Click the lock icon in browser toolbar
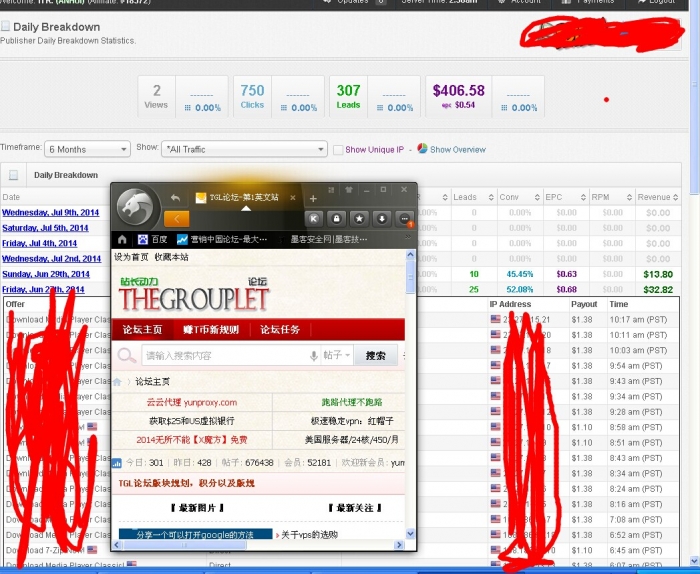Viewport: 700px width, 574px height. tap(336, 218)
